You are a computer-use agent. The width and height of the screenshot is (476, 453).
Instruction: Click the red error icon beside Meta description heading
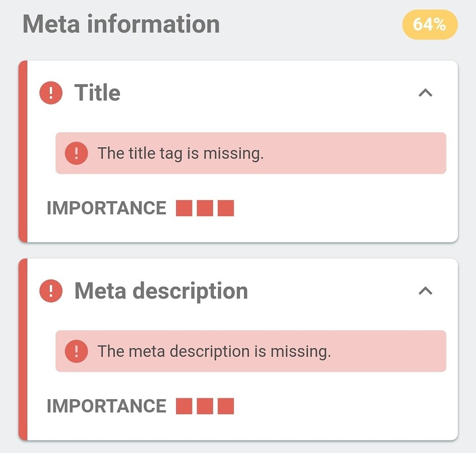[51, 291]
